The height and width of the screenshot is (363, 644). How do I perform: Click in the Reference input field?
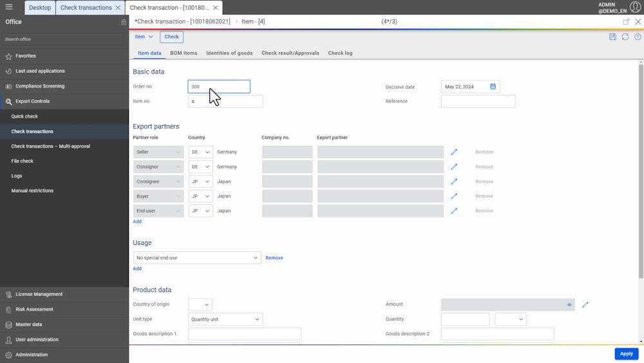[478, 101]
